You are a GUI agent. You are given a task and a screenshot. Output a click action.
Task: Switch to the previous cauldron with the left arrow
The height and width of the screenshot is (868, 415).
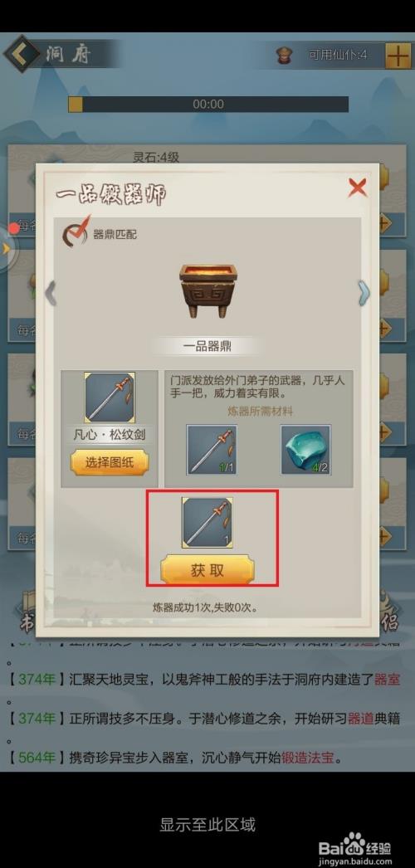51,293
